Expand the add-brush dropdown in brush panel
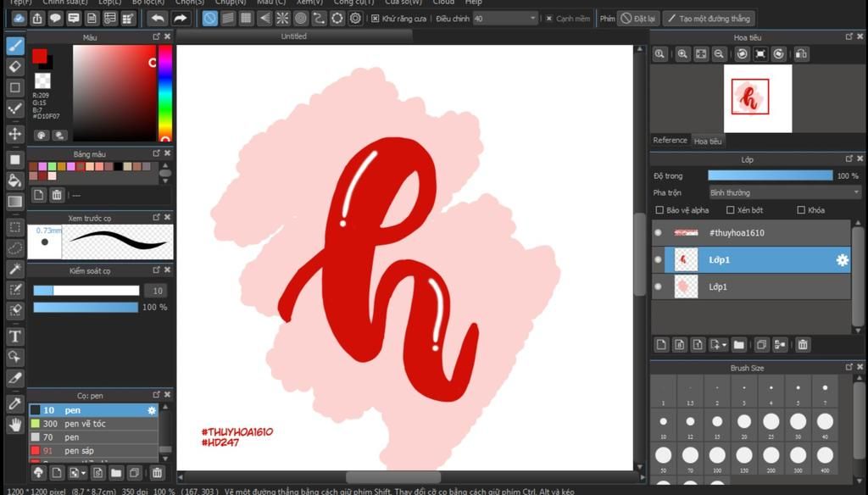The width and height of the screenshot is (868, 495). 84,473
